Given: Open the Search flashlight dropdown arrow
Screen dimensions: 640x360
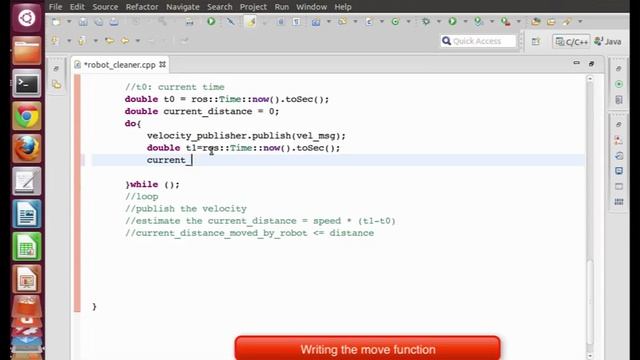Looking at the screenshot, I should click(580, 22).
